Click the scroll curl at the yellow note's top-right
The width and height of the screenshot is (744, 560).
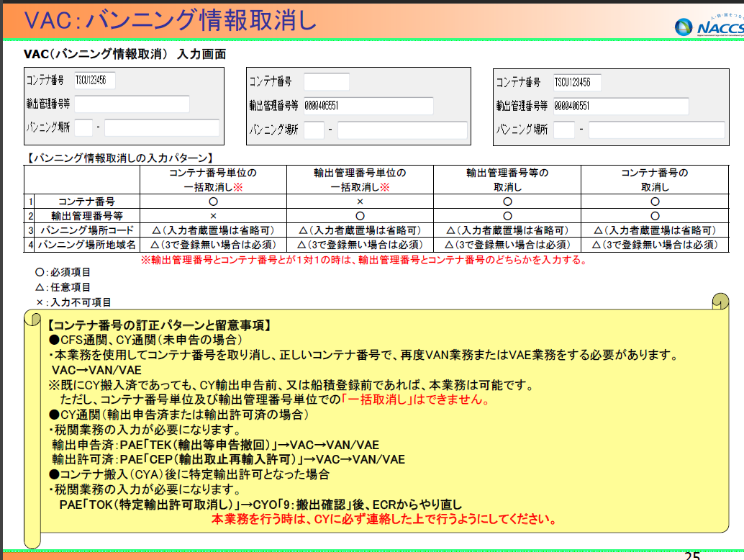click(720, 302)
